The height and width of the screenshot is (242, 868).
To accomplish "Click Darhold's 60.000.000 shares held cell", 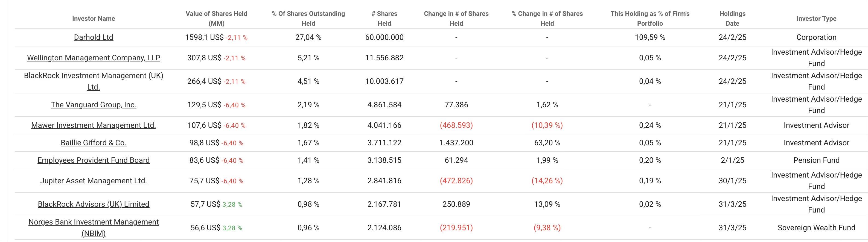I will pos(384,37).
